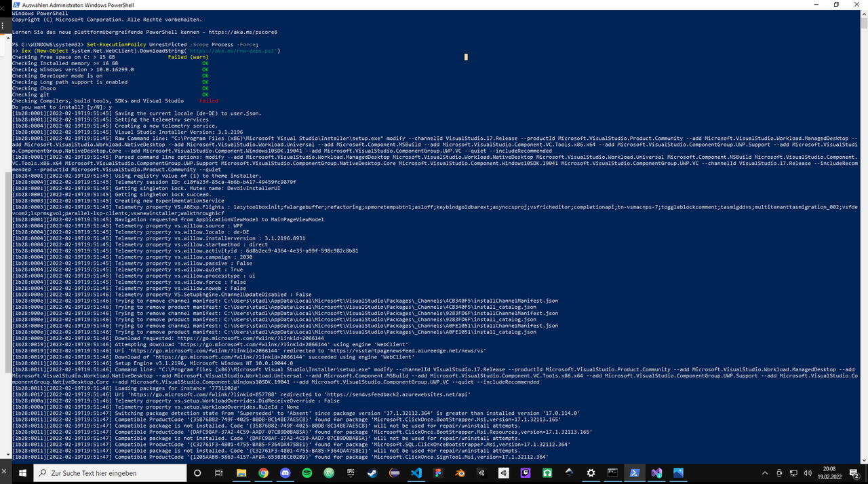
Task: Click 'Copyright (C) Microsoft Corporation' line
Action: [x=107, y=20]
